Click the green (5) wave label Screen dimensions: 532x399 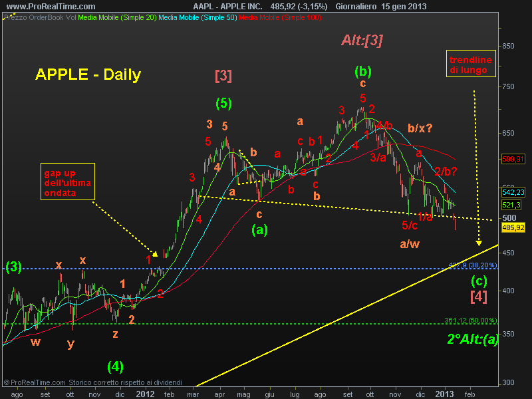(223, 103)
